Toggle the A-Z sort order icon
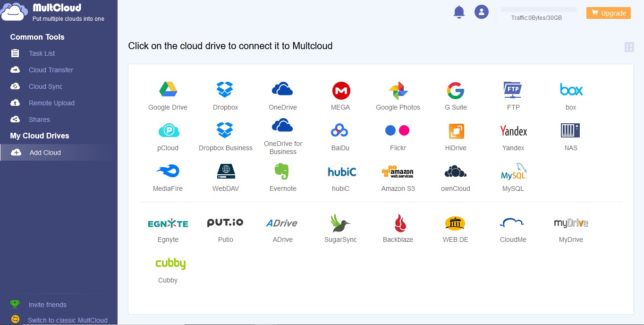 [x=629, y=47]
